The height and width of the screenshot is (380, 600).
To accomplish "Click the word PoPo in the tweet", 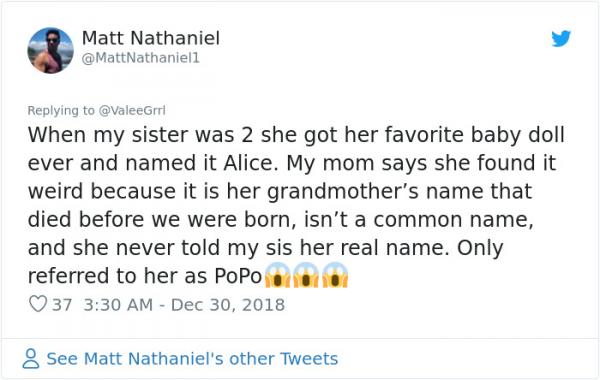I will (238, 276).
